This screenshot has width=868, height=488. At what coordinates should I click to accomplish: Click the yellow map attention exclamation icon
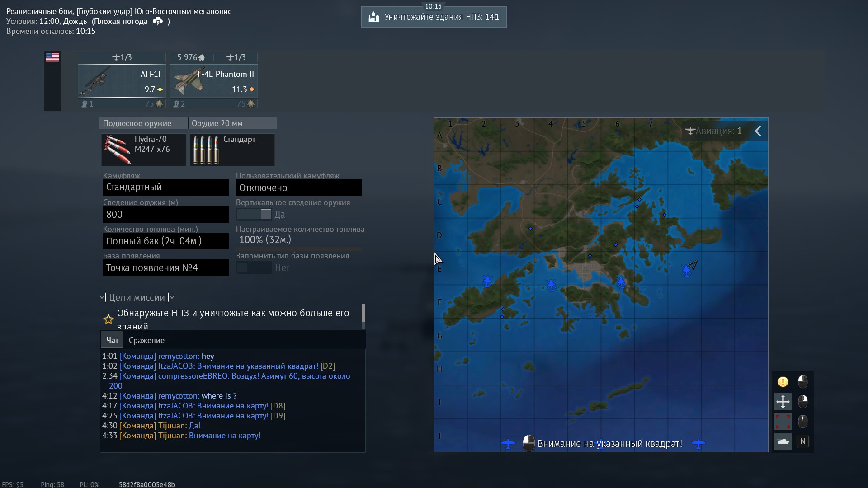pos(783,382)
